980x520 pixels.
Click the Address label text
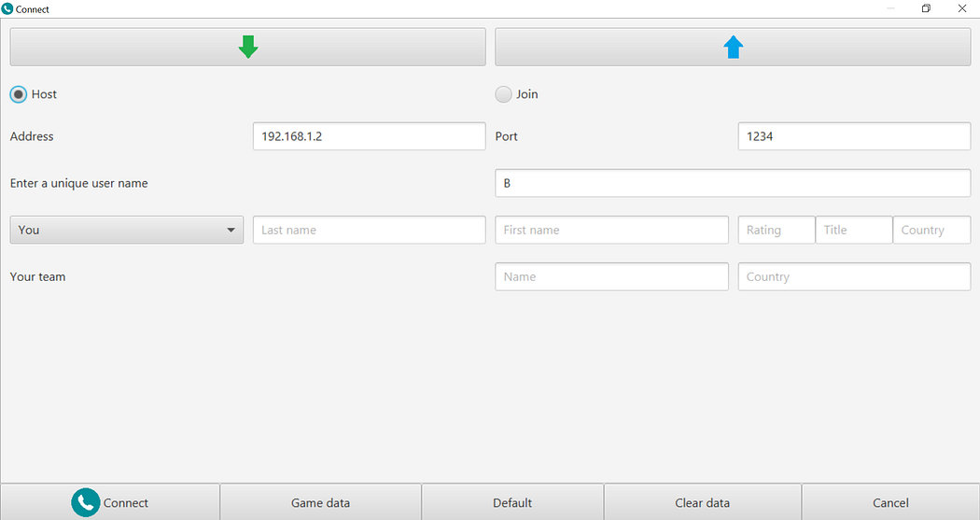tap(32, 136)
